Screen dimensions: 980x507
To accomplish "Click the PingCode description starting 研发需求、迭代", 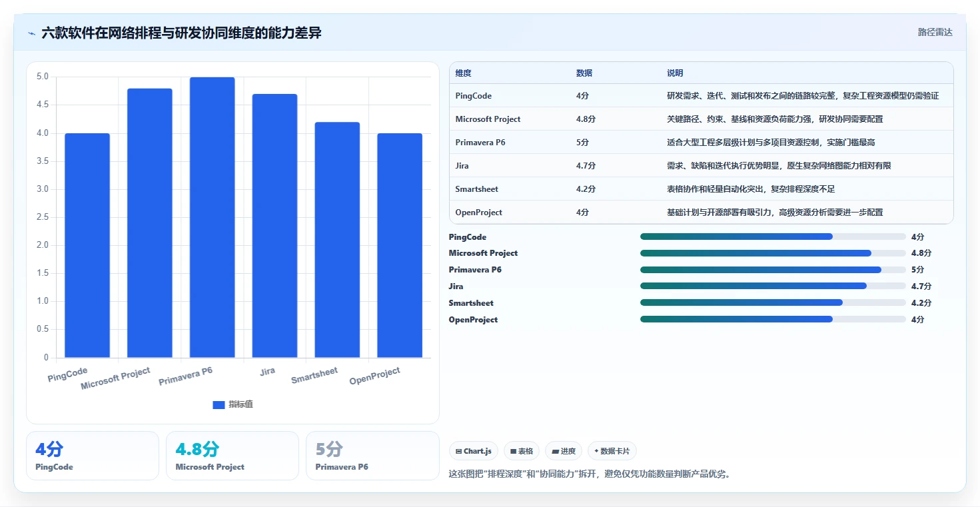I will (803, 96).
